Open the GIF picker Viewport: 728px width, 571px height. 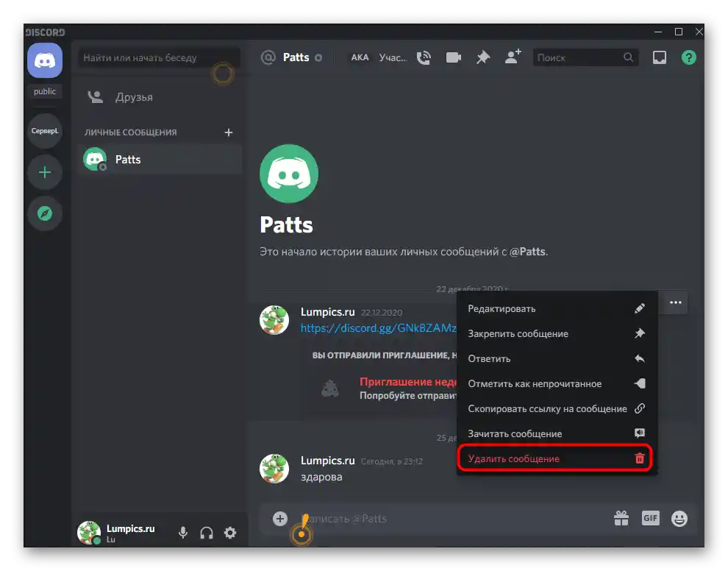[651, 518]
